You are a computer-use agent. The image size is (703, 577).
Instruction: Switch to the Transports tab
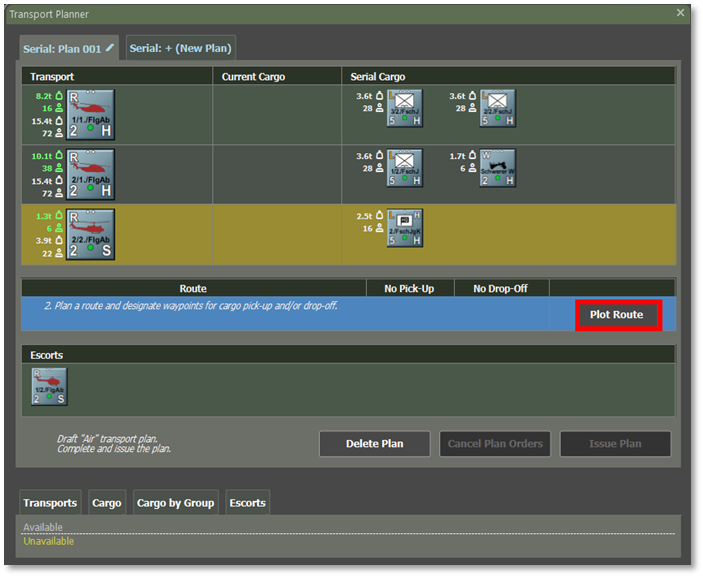50,503
